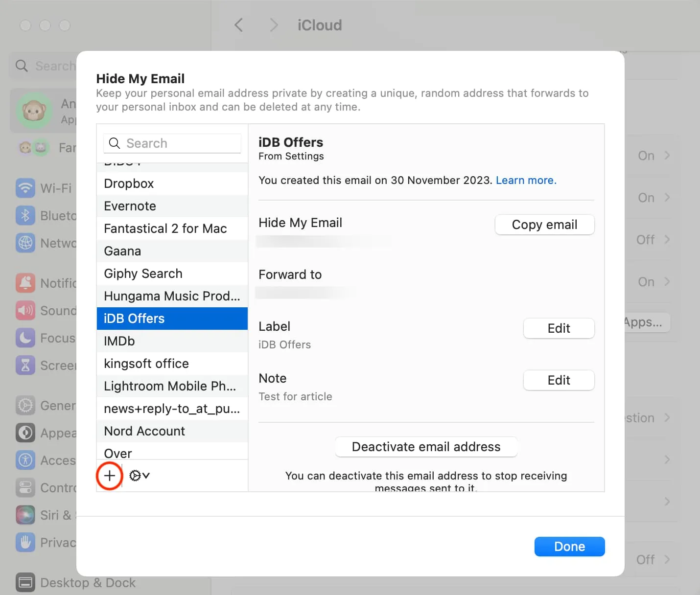Click the Accessibility sidebar icon
Image resolution: width=700 pixels, height=595 pixels.
pos(25,460)
